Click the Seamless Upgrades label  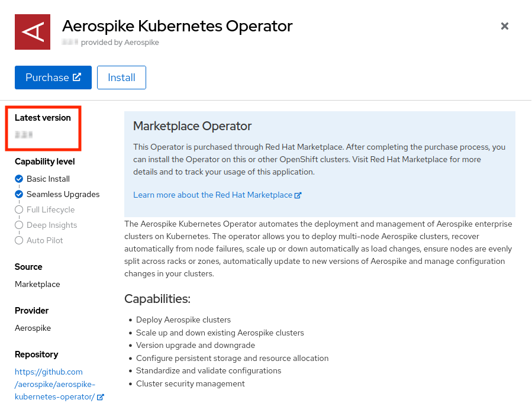(63, 194)
